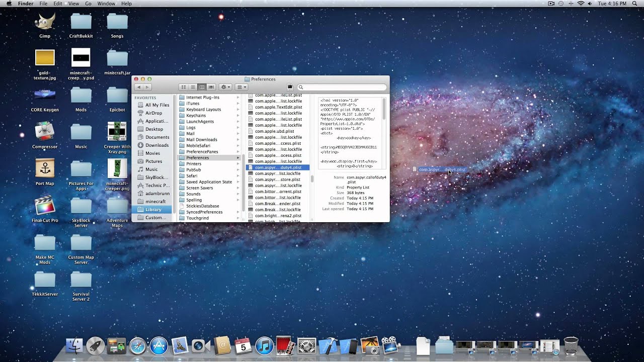Select the StickiesDatabase file row
The image size is (644, 362).
[x=209, y=206]
